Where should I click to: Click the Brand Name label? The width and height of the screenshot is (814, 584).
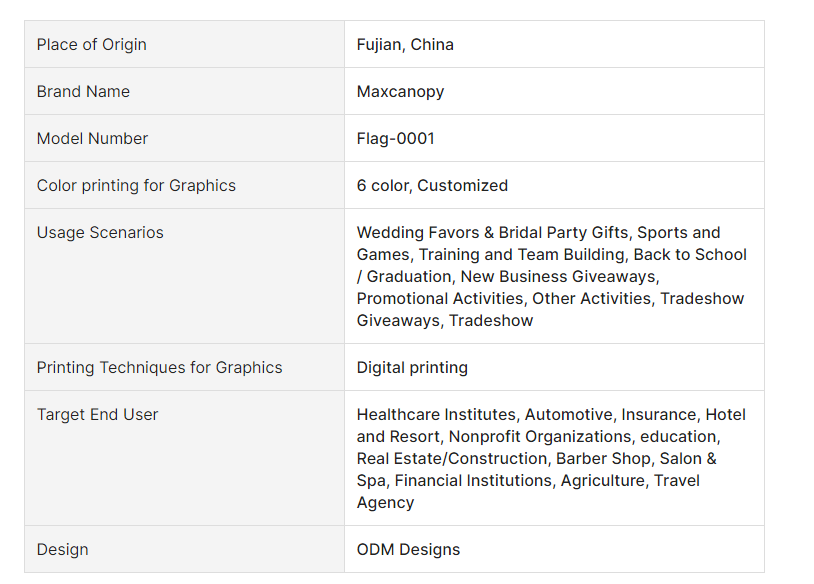coord(83,91)
